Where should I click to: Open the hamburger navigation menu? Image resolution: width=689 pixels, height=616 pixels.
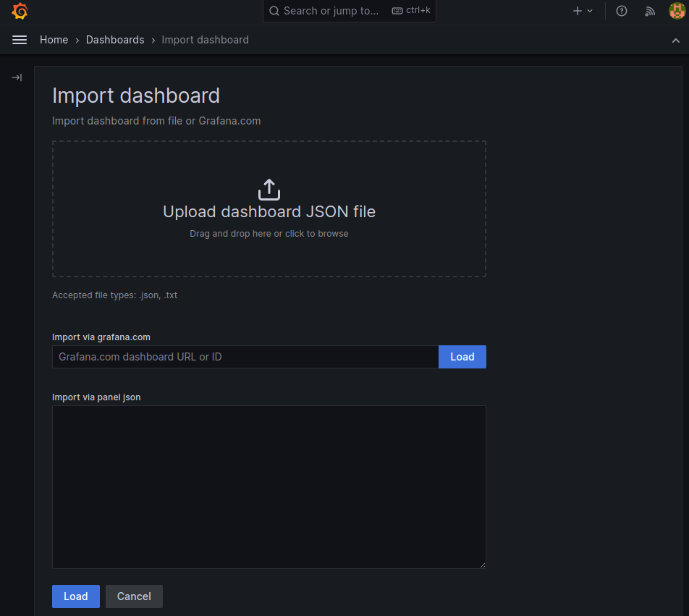20,40
